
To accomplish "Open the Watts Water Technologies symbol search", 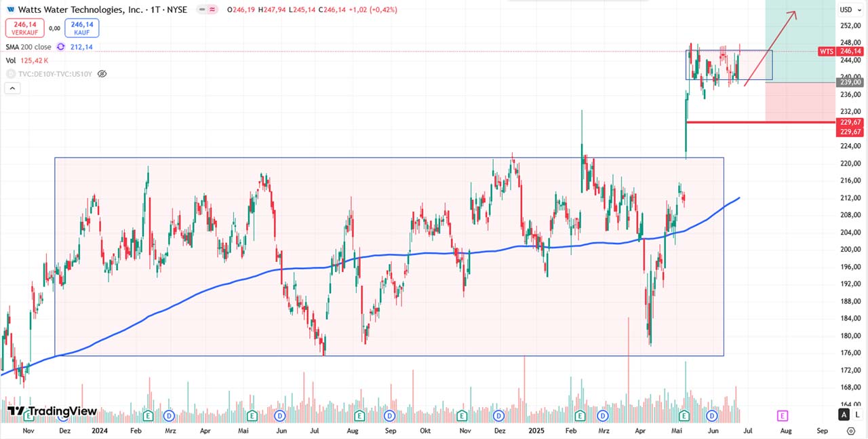I will [80, 9].
